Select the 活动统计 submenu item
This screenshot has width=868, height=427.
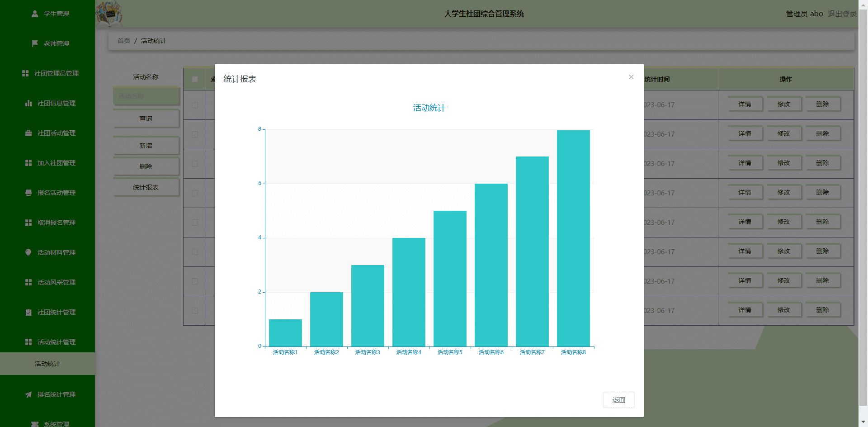coord(47,364)
